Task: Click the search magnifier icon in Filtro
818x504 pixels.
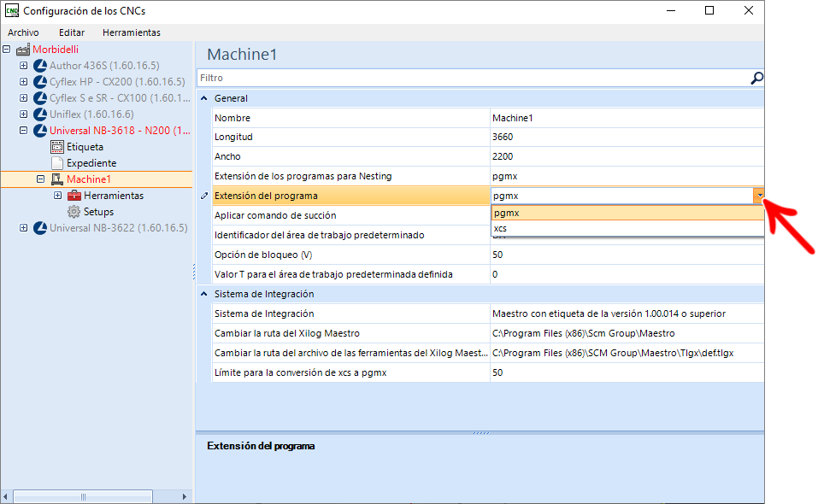Action: [x=756, y=79]
